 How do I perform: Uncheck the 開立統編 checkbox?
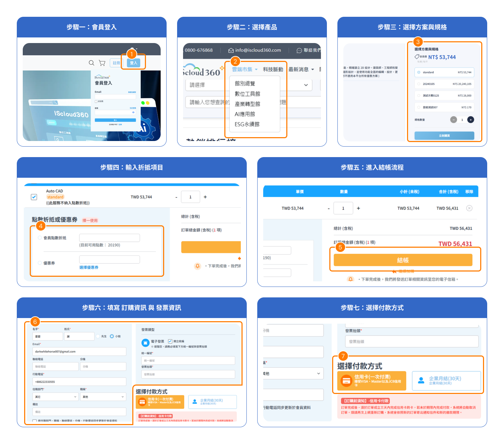(x=170, y=341)
